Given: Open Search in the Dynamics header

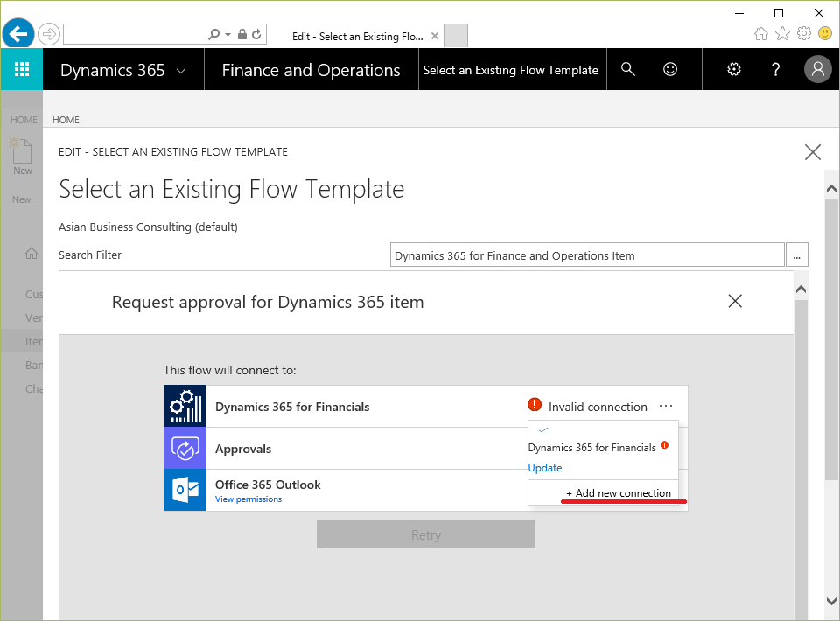Looking at the screenshot, I should pyautogui.click(x=628, y=70).
